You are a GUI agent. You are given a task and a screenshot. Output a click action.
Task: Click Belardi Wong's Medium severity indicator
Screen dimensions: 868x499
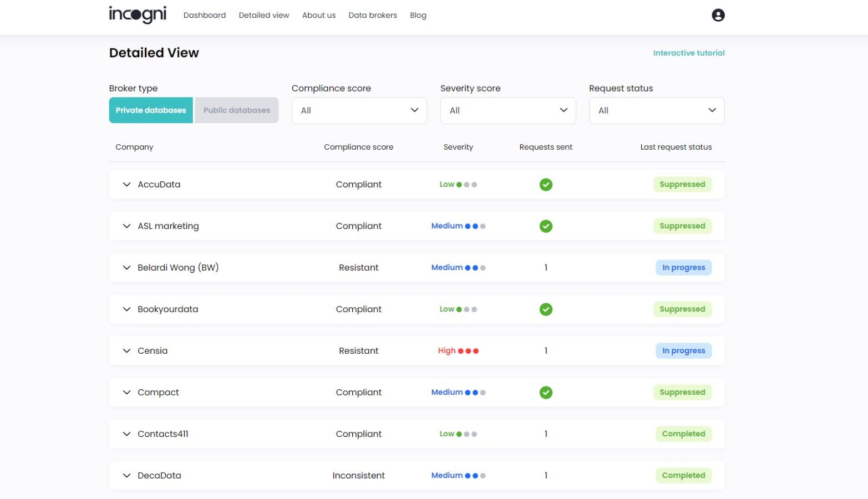click(458, 268)
